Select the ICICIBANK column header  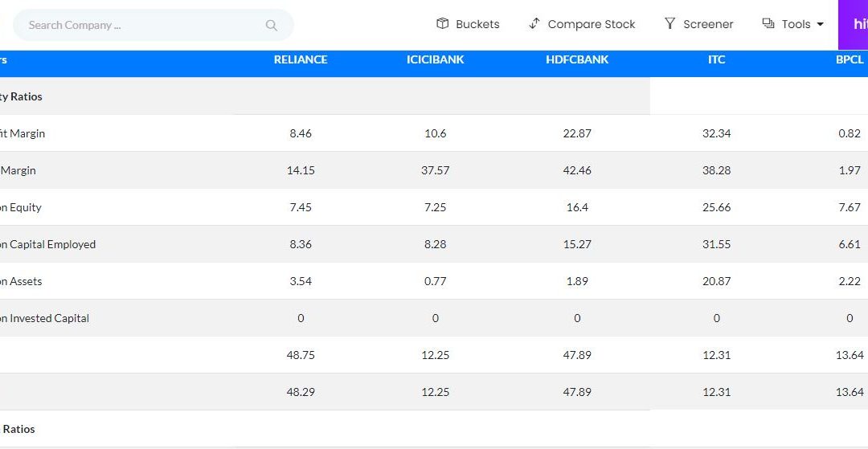[435, 59]
